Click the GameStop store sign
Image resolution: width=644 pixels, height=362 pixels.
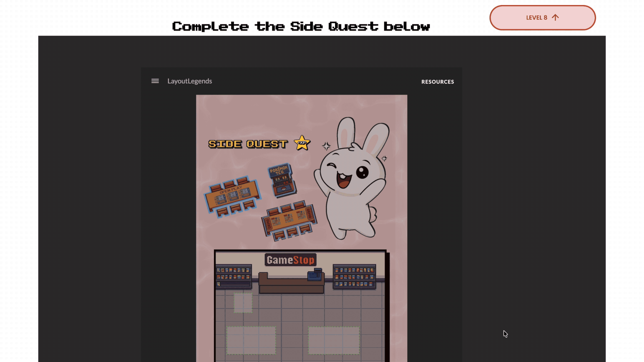[x=290, y=260]
